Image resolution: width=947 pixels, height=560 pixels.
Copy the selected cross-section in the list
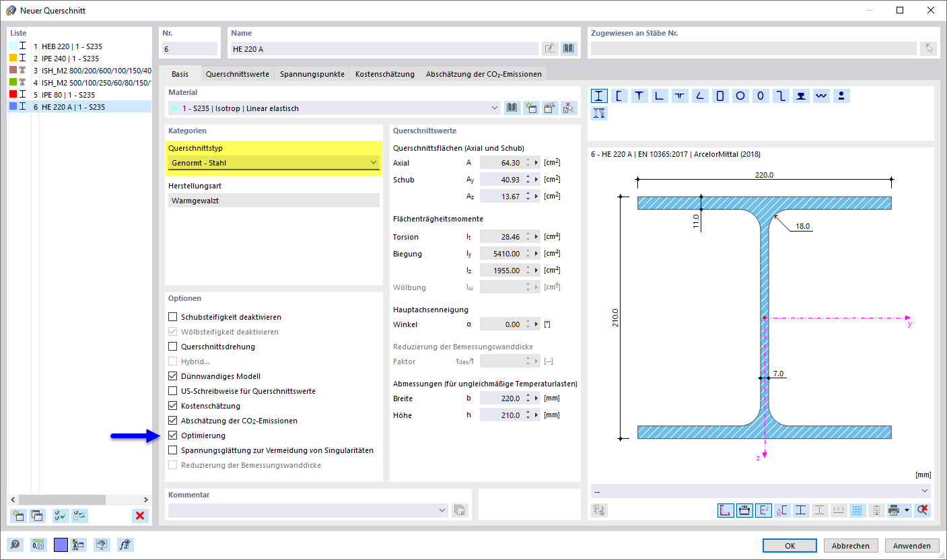coord(38,516)
